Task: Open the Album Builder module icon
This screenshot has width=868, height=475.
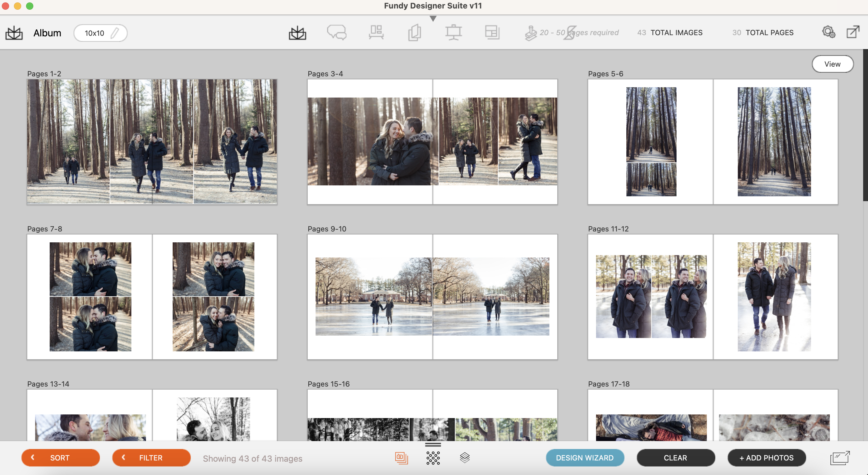Action: [297, 33]
